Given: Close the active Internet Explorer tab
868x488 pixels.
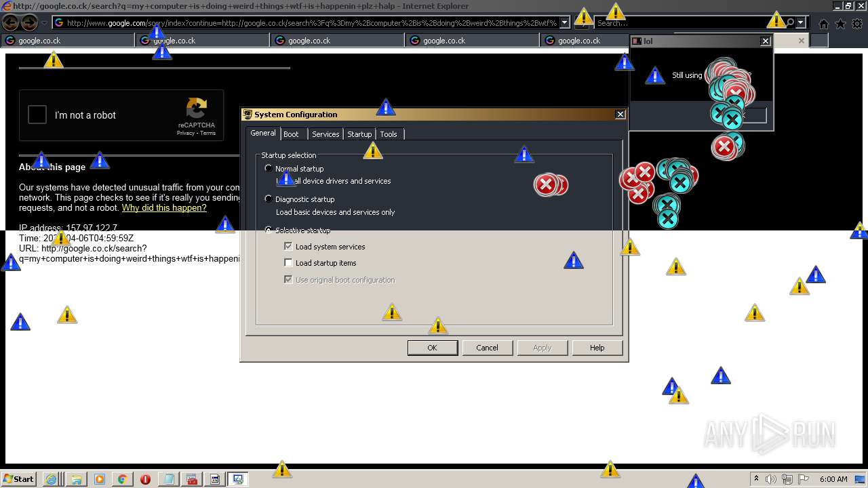Looking at the screenshot, I should tap(801, 41).
